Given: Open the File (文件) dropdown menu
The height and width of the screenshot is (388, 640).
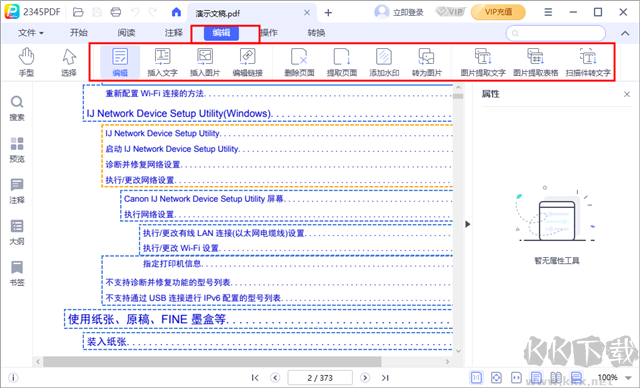Looking at the screenshot, I should click(x=31, y=33).
